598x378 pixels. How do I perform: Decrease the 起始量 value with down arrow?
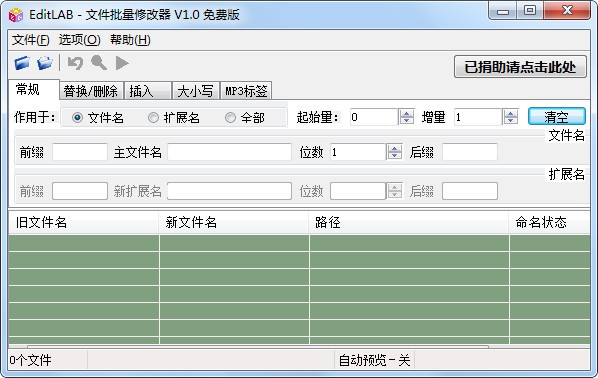pos(407,121)
